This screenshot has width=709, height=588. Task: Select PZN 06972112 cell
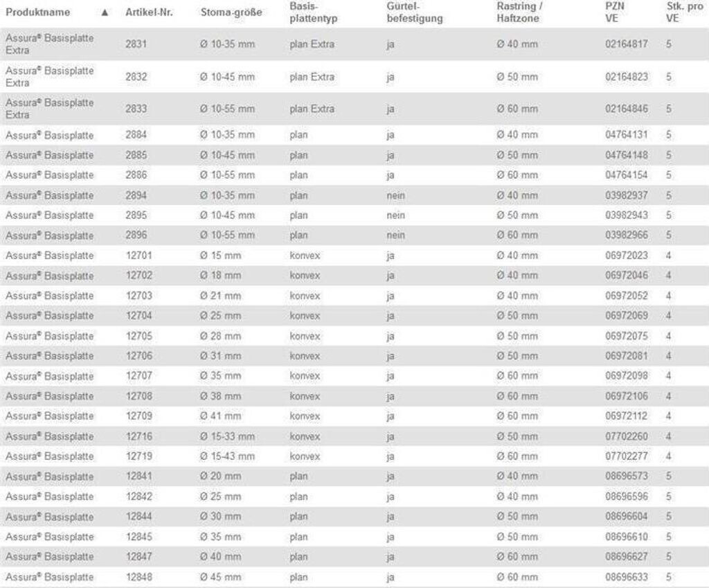pyautogui.click(x=626, y=416)
